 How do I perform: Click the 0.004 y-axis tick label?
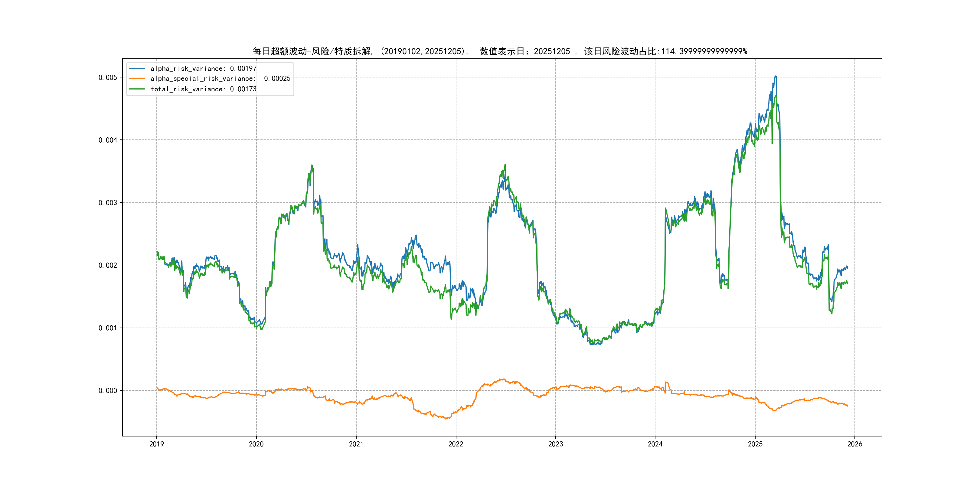pyautogui.click(x=108, y=140)
